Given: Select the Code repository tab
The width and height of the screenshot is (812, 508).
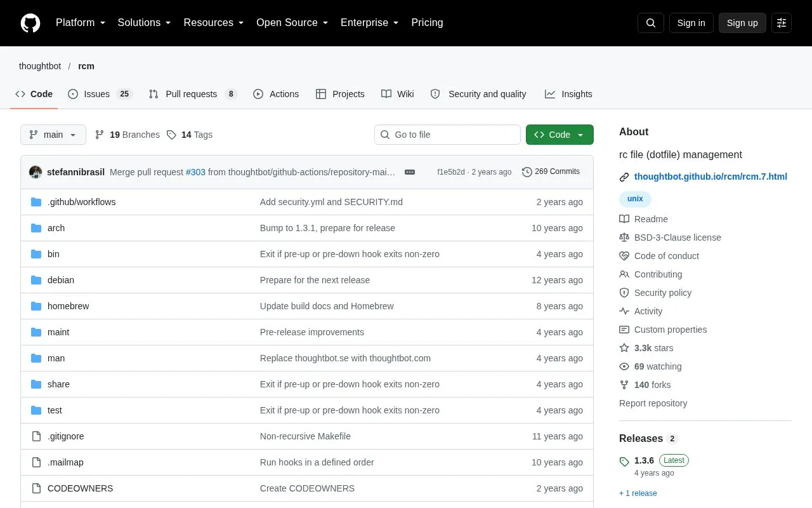Looking at the screenshot, I should point(34,94).
